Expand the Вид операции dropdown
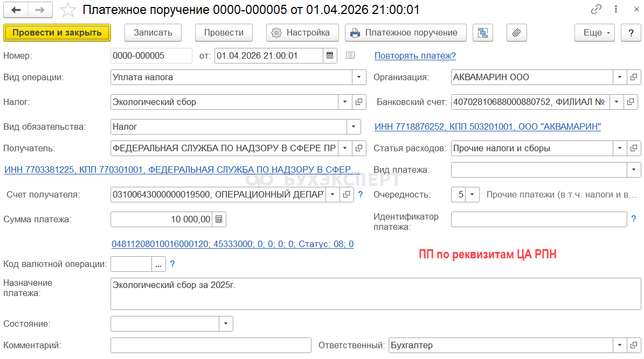 [358, 77]
